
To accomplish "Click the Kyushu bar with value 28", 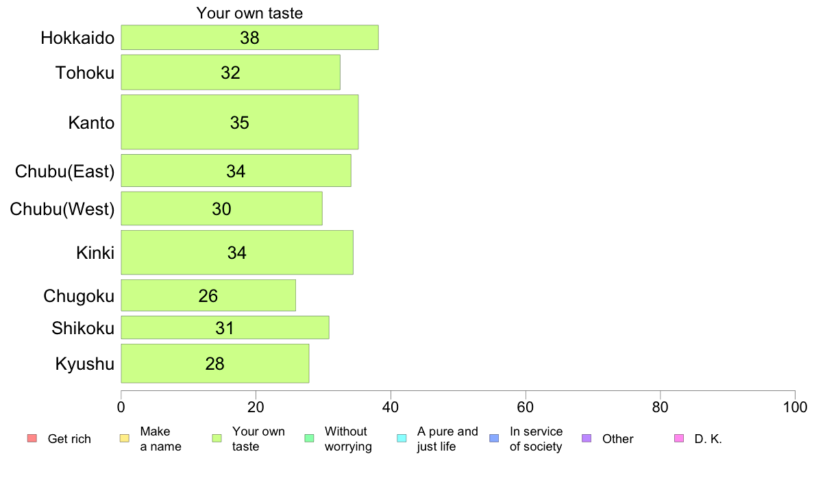I will pos(215,364).
